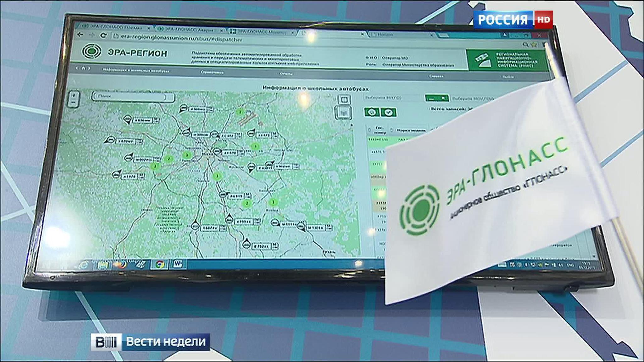This screenshot has width=644, height=362.
Task: Switch to the first ЭРА-ГЛОНАСС browser tab
Action: (115, 27)
